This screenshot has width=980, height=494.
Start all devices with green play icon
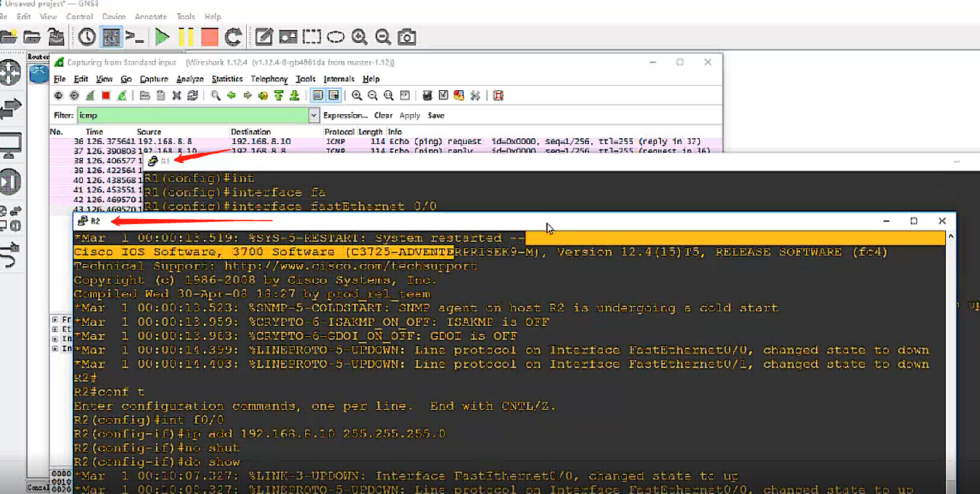point(162,36)
